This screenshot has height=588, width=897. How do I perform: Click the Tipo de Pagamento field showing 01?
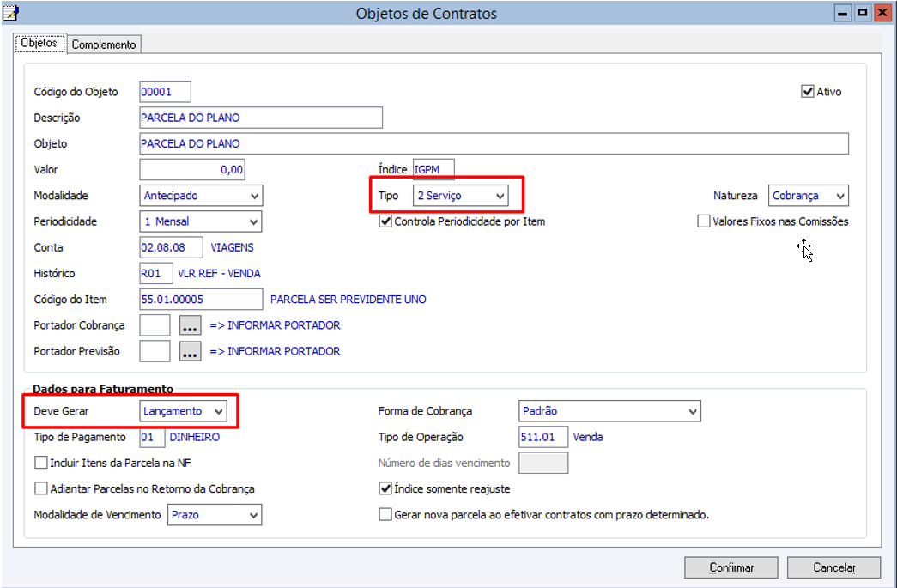152,437
